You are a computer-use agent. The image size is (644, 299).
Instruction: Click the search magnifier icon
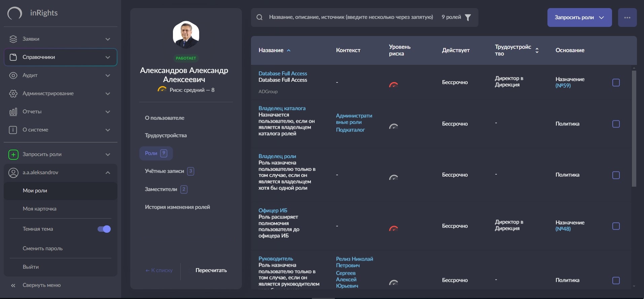[x=259, y=17]
